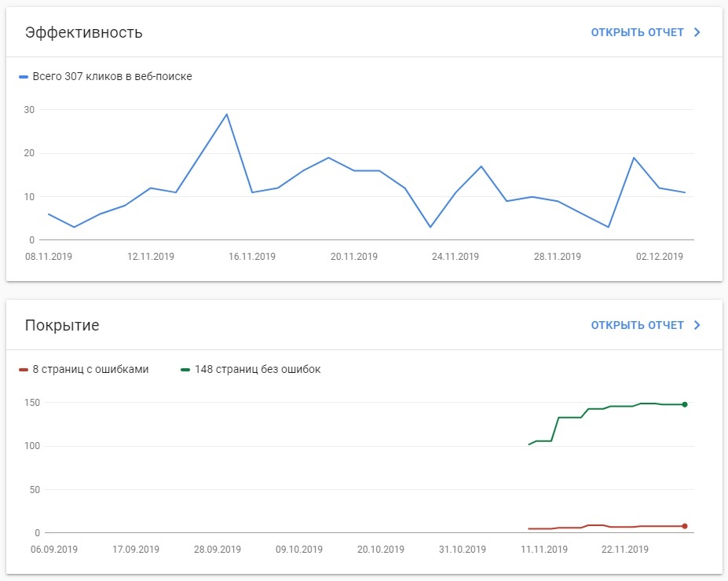Click the 06.09.2019 date label

pyautogui.click(x=54, y=550)
